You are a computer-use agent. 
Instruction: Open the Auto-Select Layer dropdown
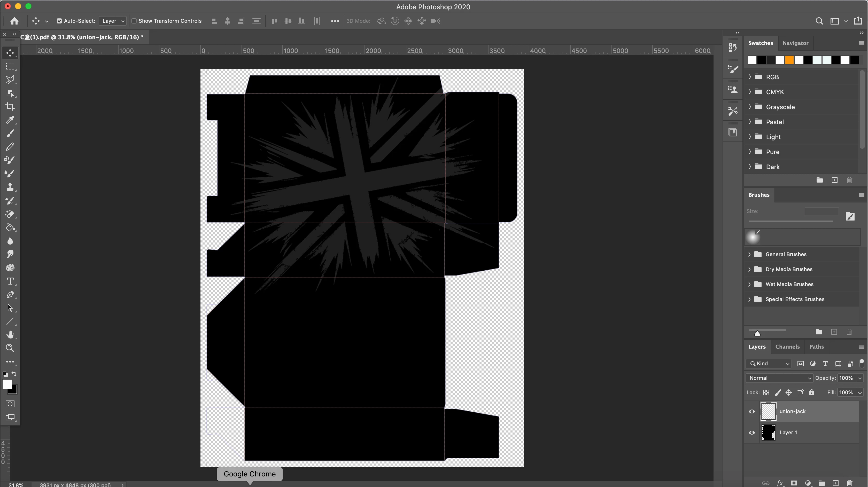pyautogui.click(x=113, y=21)
